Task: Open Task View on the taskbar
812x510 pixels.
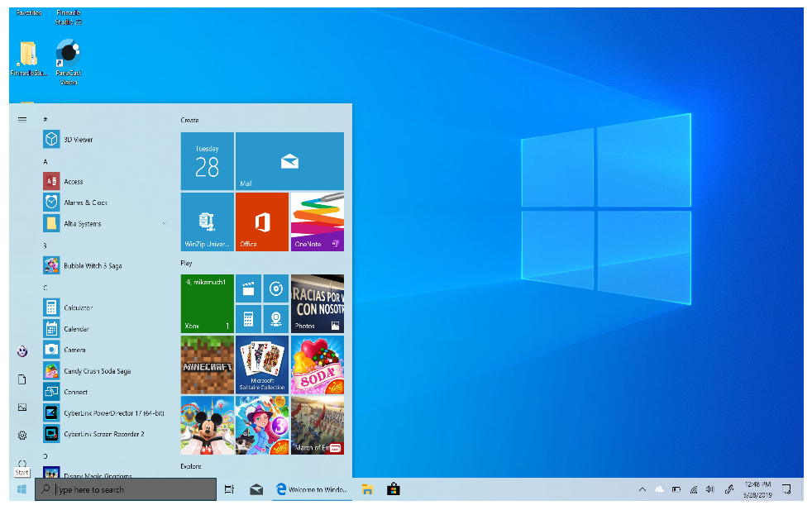Action: coord(230,489)
